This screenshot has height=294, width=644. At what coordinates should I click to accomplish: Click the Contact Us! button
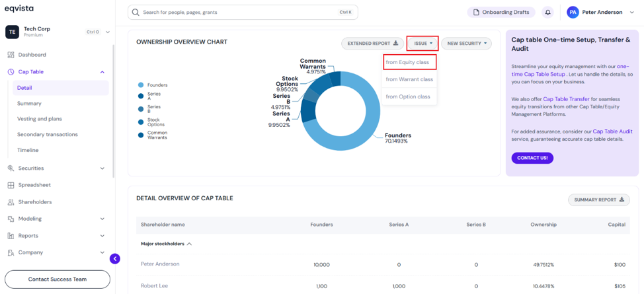532,158
